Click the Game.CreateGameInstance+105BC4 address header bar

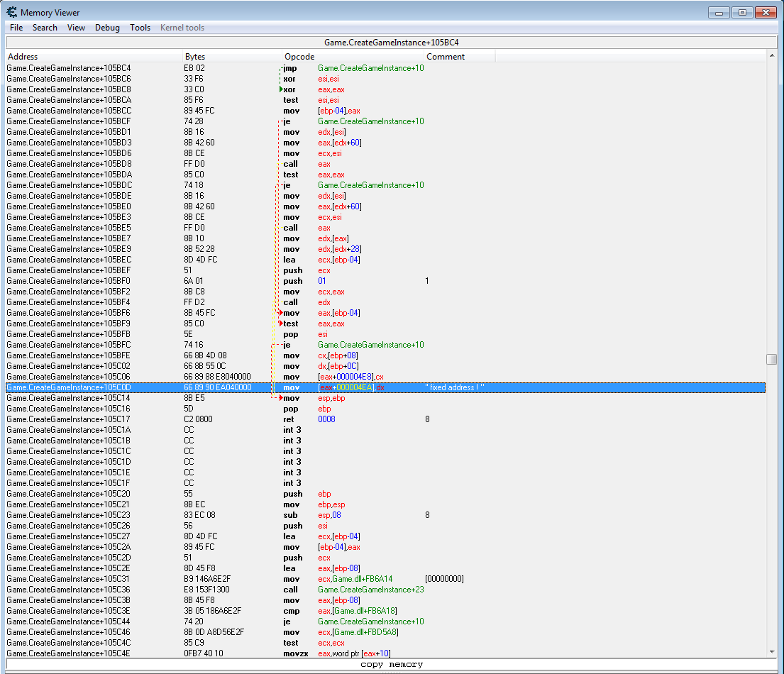click(392, 42)
